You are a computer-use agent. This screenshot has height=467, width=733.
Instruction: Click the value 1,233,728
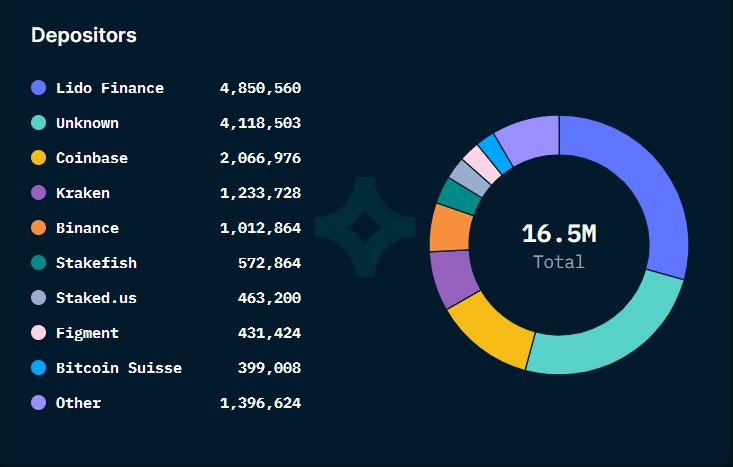click(x=260, y=193)
